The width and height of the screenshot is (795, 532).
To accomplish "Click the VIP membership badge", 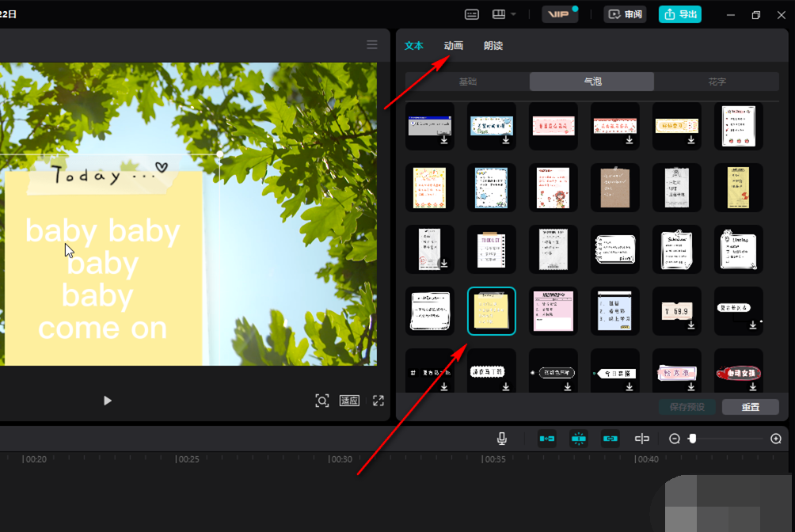I will (559, 14).
